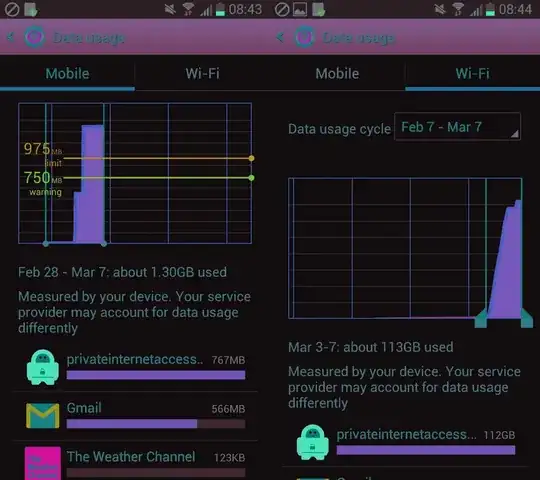Select Wi-Fi tab on left screen
The height and width of the screenshot is (480, 540).
(202, 74)
